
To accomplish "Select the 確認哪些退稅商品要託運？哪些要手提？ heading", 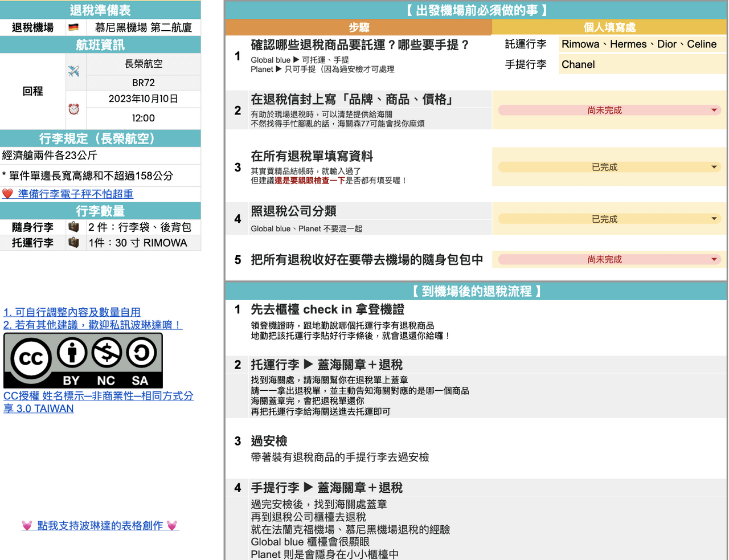I will coord(360,45).
